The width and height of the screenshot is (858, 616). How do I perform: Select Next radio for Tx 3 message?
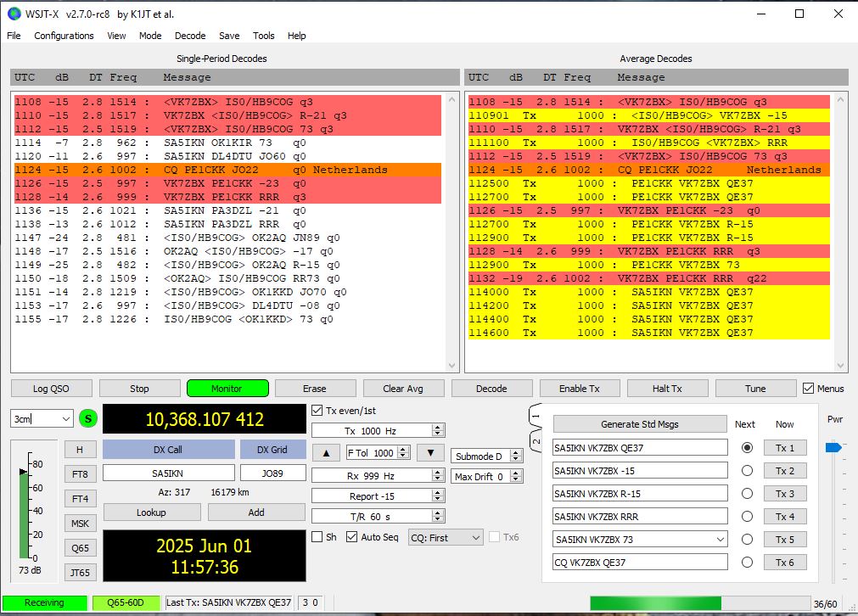click(x=747, y=494)
